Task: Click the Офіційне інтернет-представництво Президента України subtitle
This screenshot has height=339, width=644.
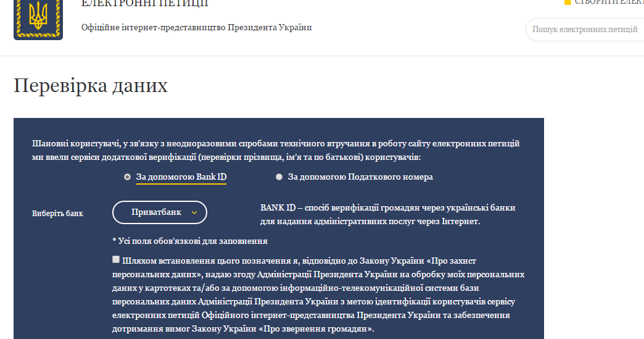Action: pos(197,28)
